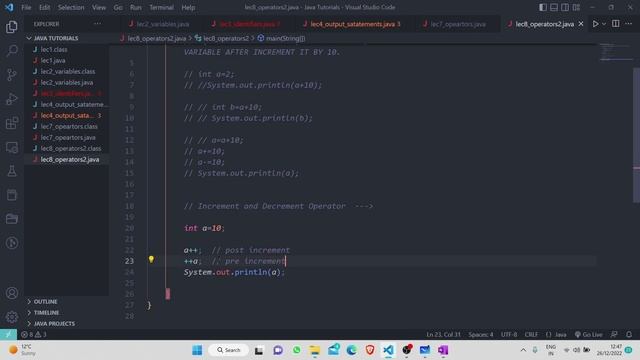
Task: Run the Java file with play button
Action: 596,24
